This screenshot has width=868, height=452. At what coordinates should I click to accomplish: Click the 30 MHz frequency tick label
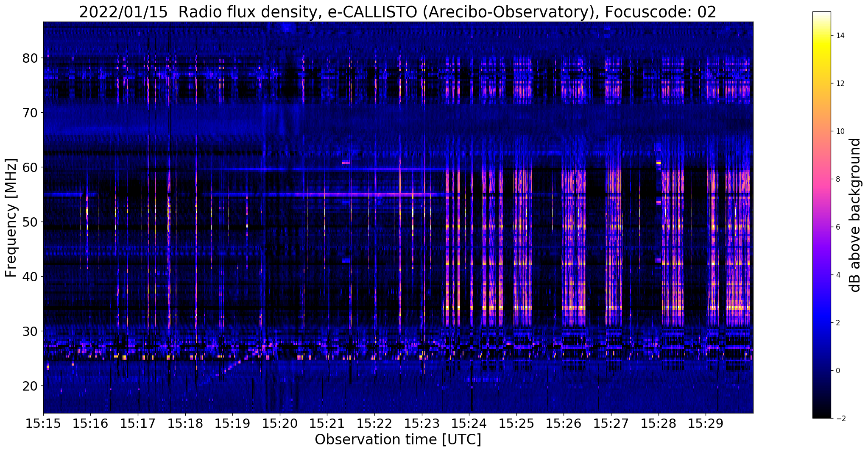(30, 331)
